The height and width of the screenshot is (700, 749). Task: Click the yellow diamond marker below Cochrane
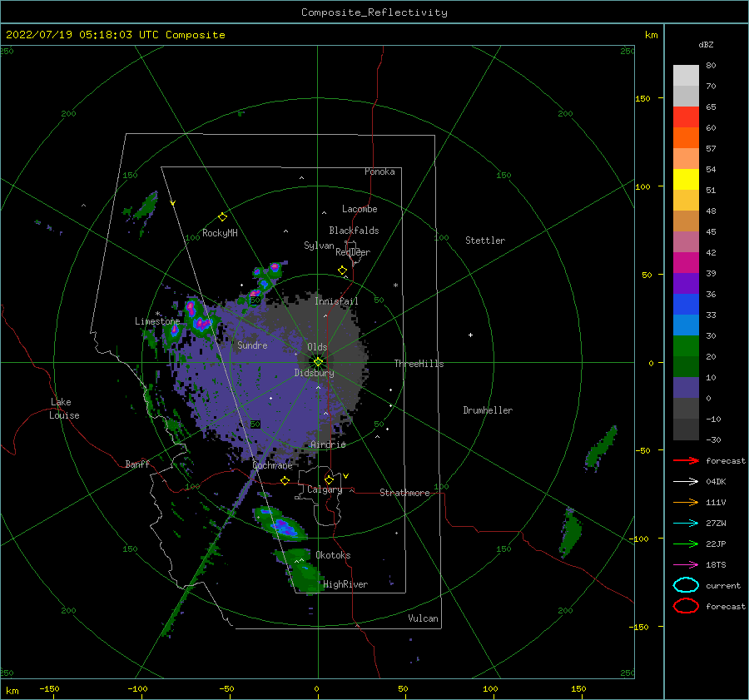[x=285, y=480]
